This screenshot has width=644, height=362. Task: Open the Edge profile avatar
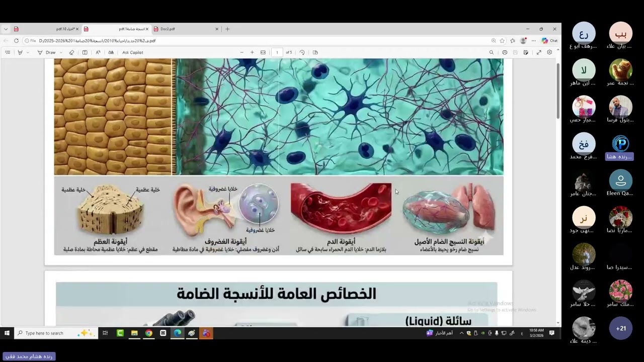point(523,41)
